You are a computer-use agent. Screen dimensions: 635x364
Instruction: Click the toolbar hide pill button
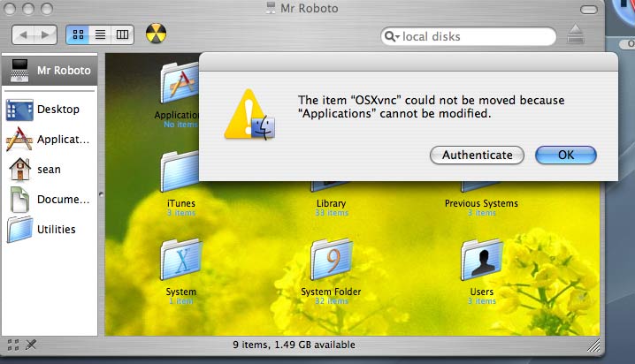click(589, 10)
